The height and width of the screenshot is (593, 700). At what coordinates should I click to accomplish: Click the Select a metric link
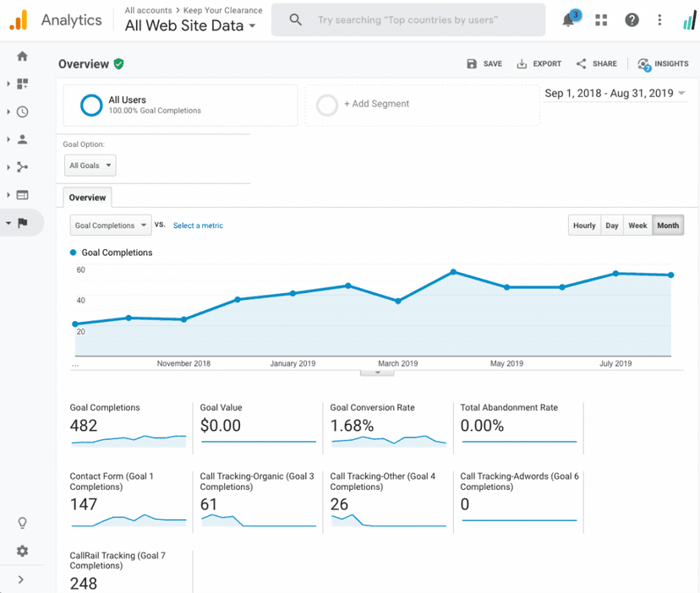pos(198,226)
